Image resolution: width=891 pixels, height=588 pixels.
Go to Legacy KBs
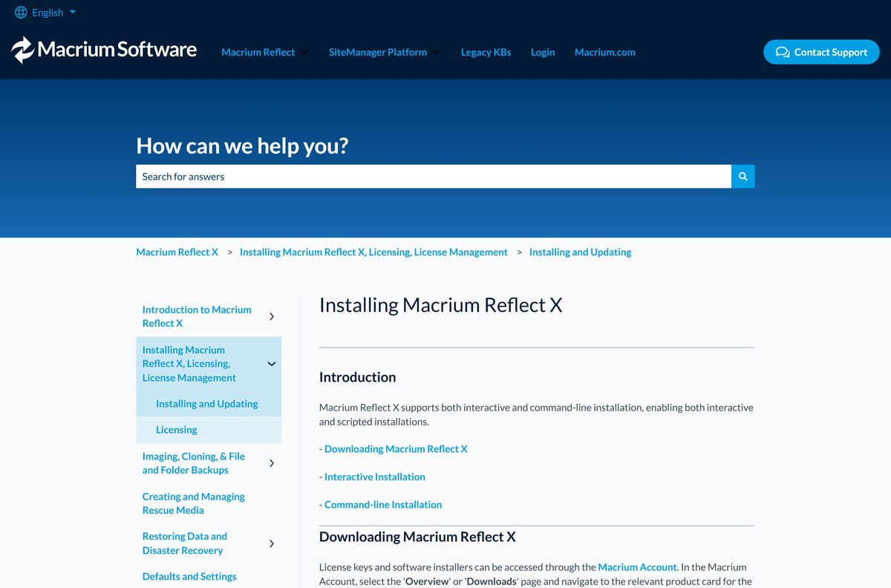[x=486, y=52]
